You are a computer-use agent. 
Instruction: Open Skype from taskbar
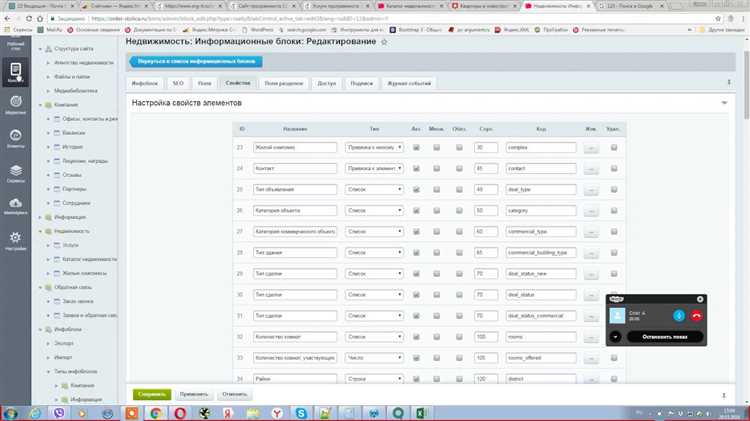click(x=301, y=413)
